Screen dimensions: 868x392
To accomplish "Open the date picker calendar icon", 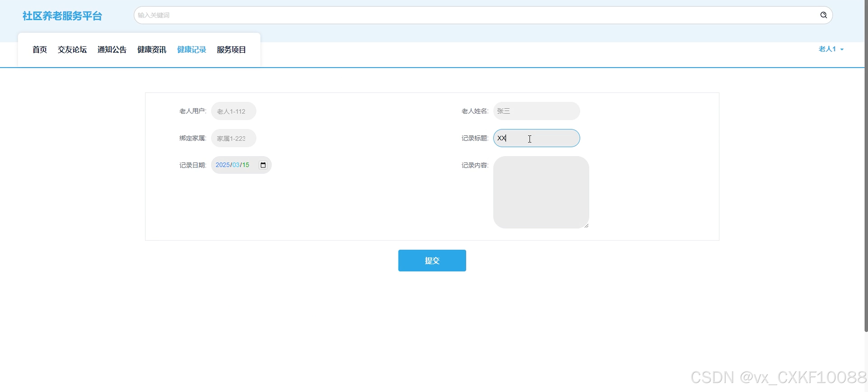I will 263,165.
